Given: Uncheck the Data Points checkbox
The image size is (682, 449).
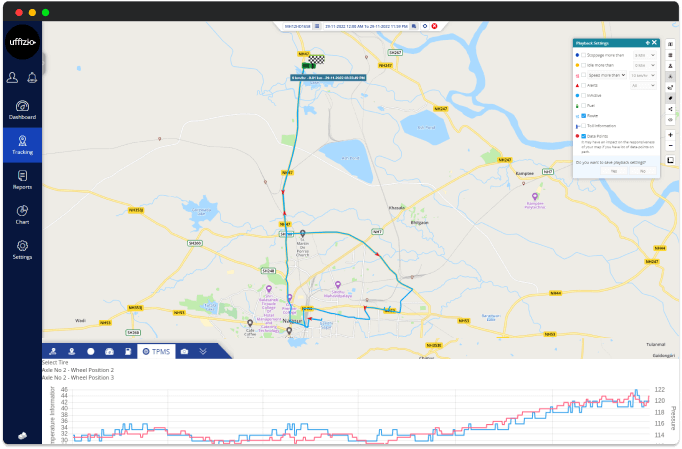Looking at the screenshot, I should [584, 136].
